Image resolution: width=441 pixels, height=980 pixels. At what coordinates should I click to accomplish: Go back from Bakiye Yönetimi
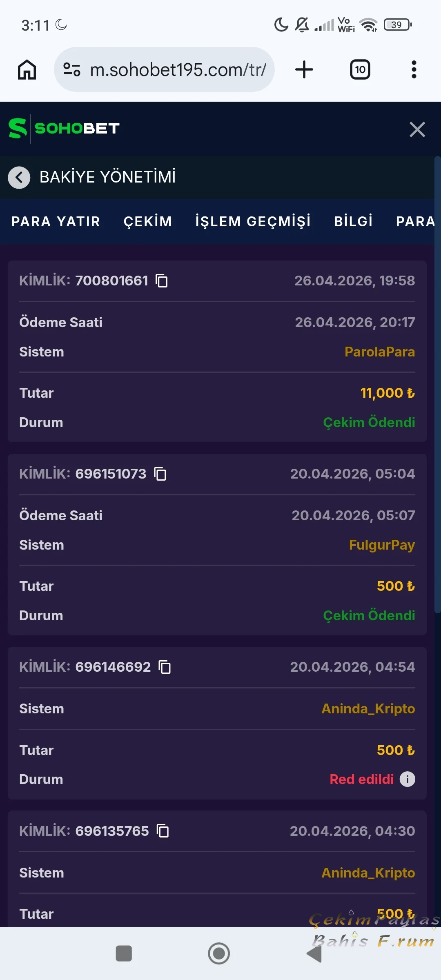19,178
